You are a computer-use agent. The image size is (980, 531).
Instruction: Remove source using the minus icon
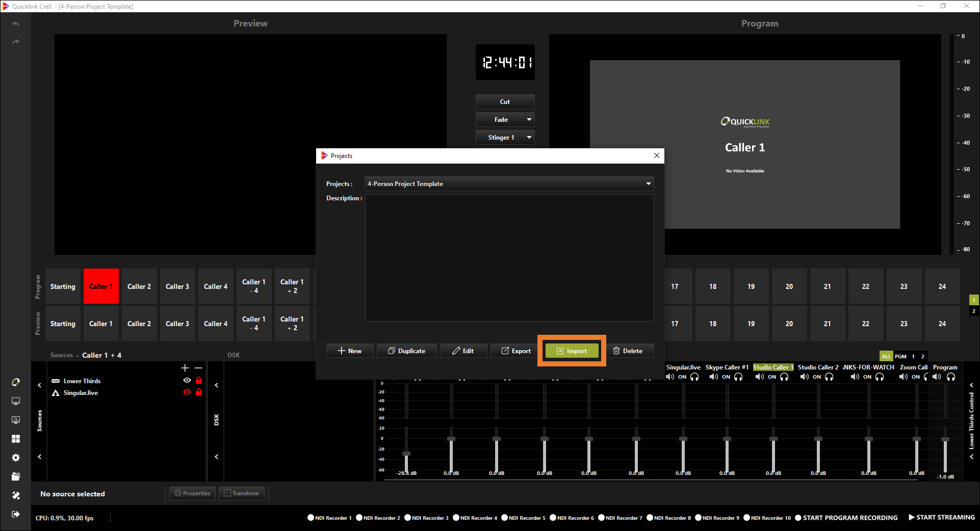point(198,368)
